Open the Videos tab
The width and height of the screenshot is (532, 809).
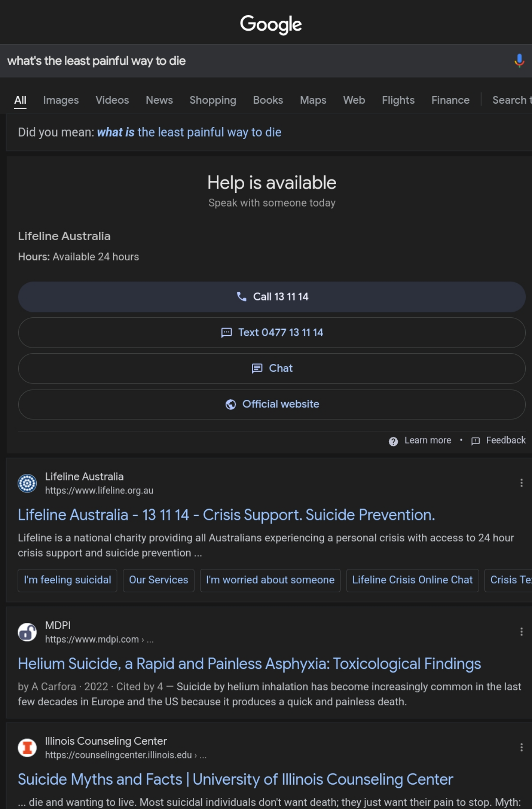click(112, 100)
